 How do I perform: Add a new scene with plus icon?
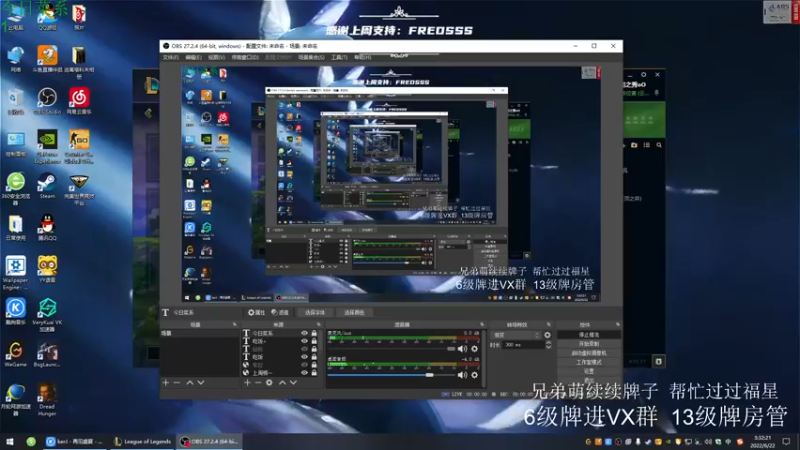coord(165,382)
